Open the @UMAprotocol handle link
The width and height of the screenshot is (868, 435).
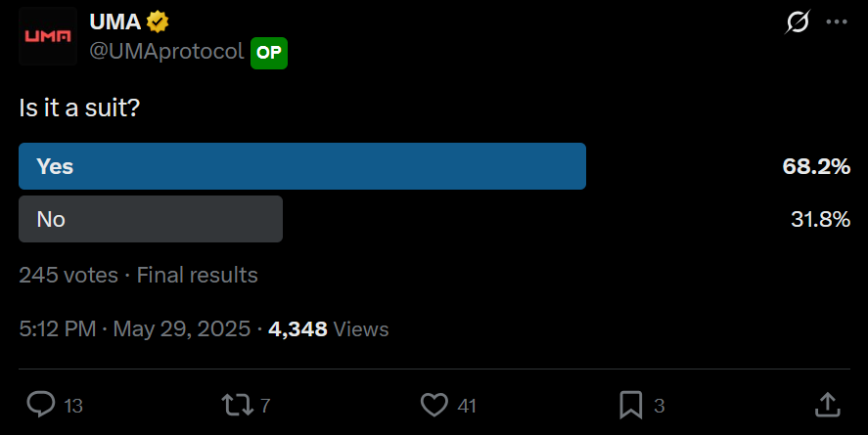pyautogui.click(x=166, y=53)
